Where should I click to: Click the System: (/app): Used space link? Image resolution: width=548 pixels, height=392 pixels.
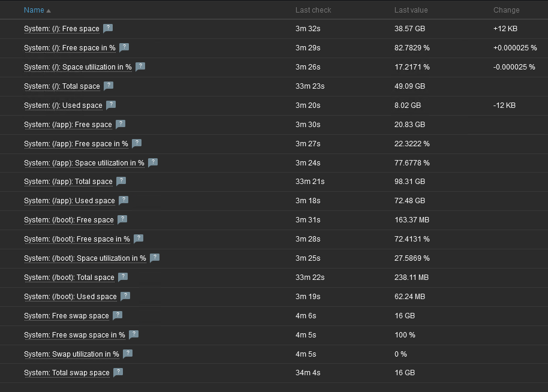(69, 201)
